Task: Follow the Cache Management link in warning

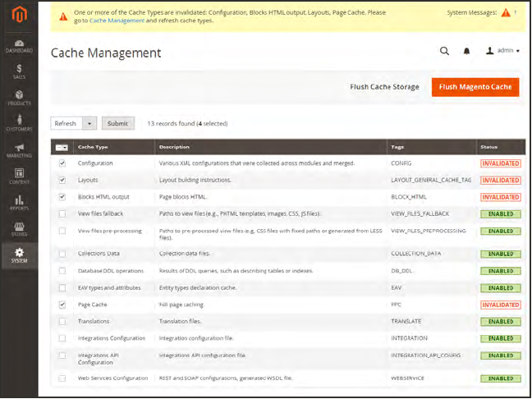Action: pos(116,21)
